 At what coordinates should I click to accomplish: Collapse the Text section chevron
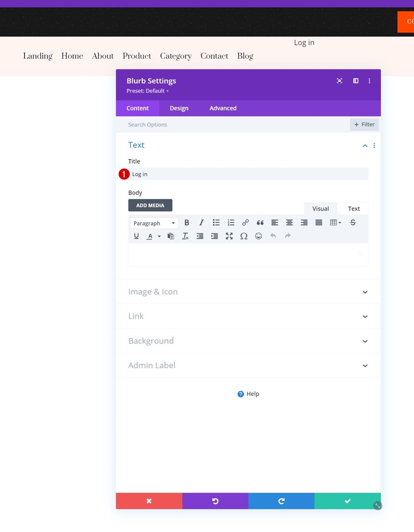[365, 145]
